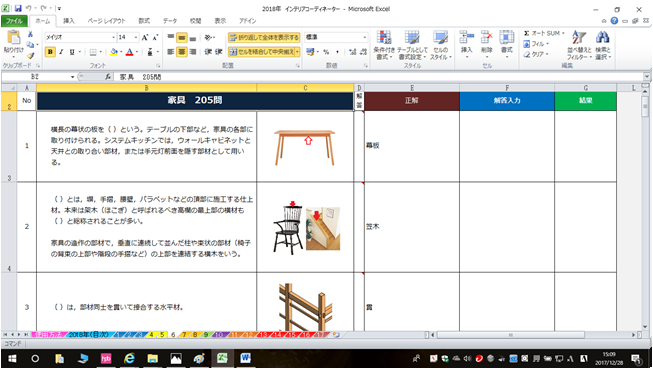
Task: Toggle Wrap Text button
Action: click(264, 37)
